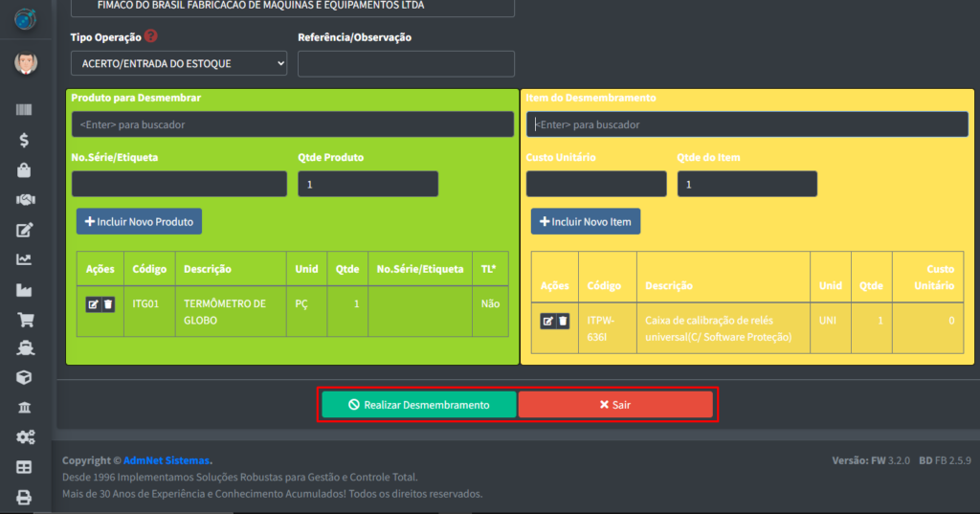This screenshot has height=514, width=980.
Task: Open the shopping cart sidebar icon
Action: pyautogui.click(x=24, y=319)
